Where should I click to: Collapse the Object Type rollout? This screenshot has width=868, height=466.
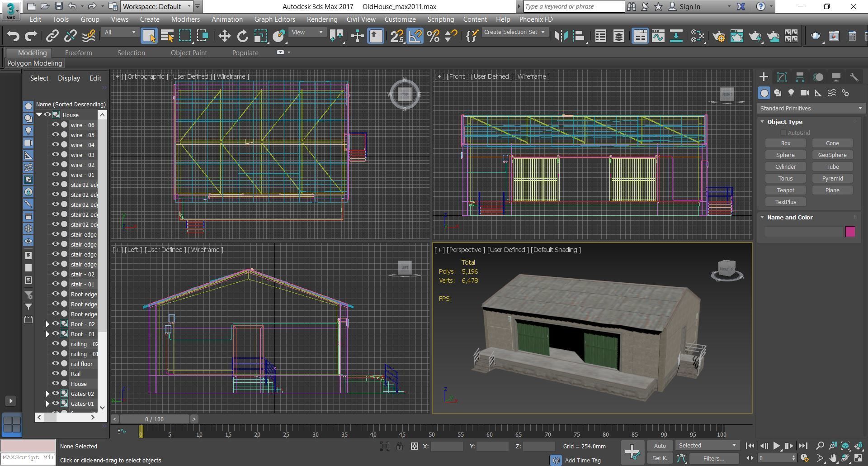pos(762,122)
